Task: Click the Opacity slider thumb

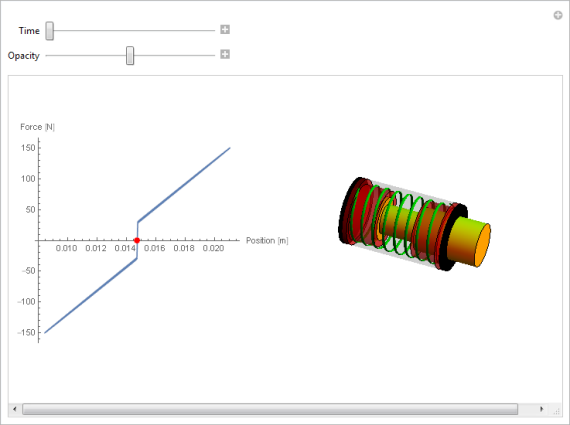Action: (130, 56)
